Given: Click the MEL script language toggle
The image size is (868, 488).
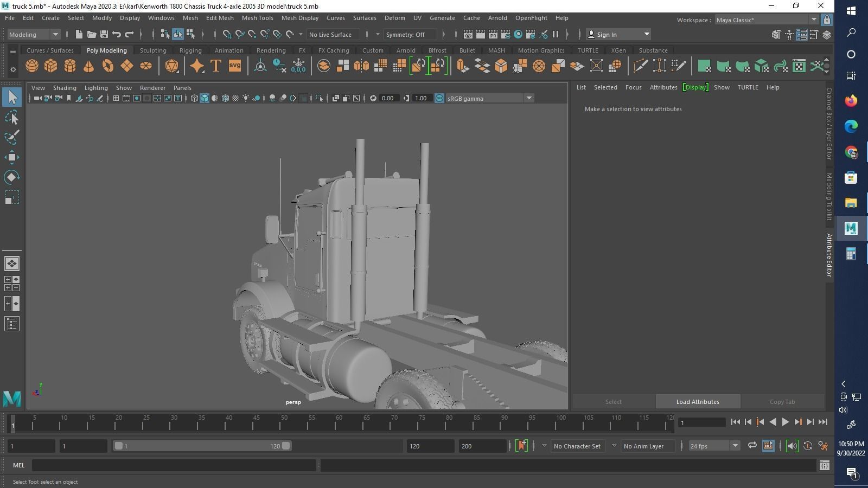Looking at the screenshot, I should [19, 465].
